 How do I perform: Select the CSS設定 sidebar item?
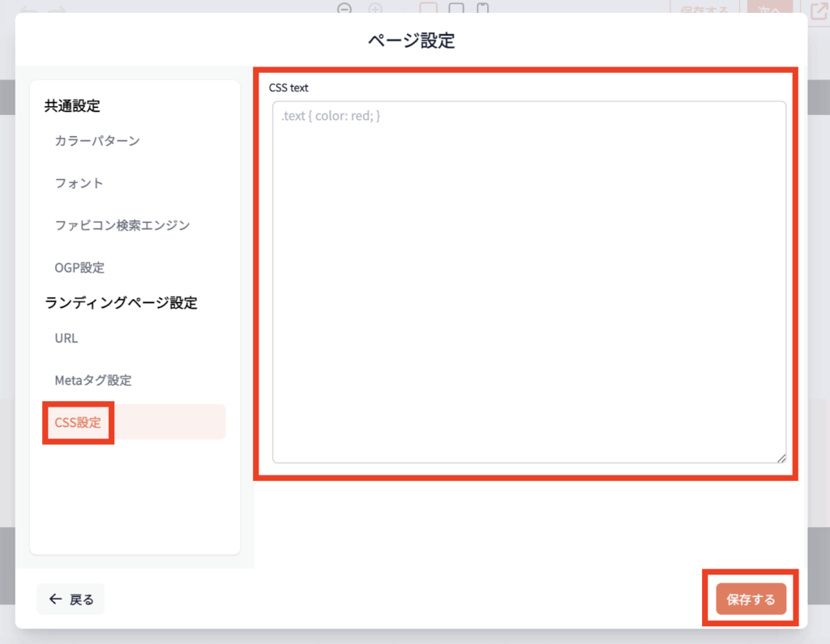pyautogui.click(x=79, y=422)
